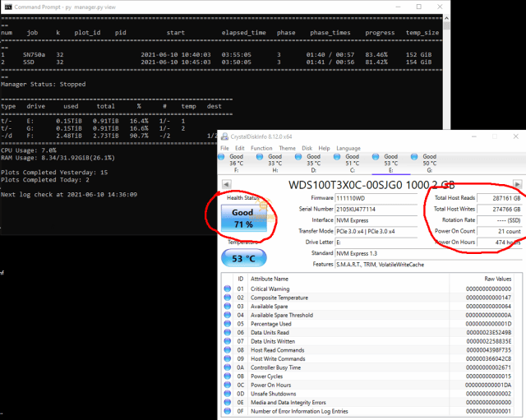This screenshot has width=526, height=420.
Task: Click the status dot for Power Cycles
Action: tap(228, 376)
